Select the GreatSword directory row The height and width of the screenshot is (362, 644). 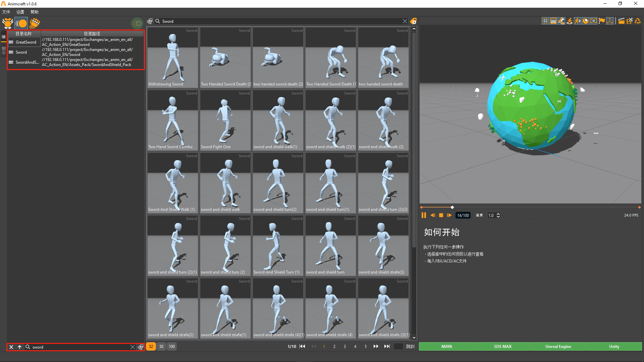[76, 42]
